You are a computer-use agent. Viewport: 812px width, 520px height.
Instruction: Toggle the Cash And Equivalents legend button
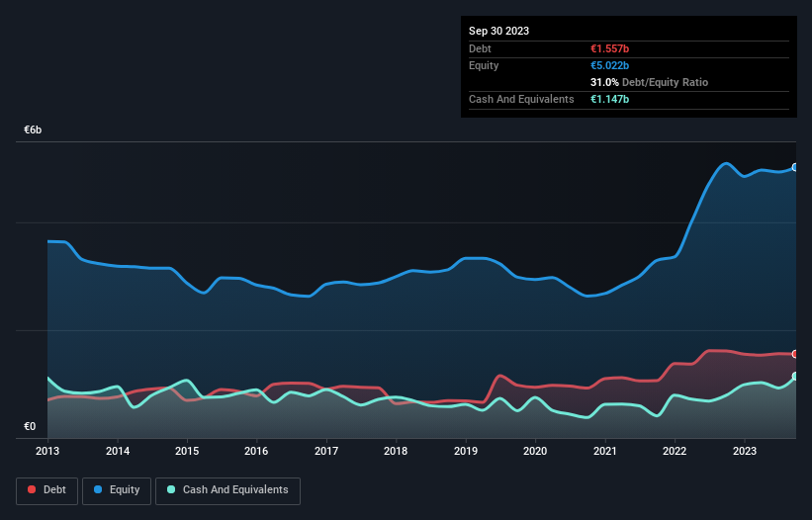pos(227,490)
